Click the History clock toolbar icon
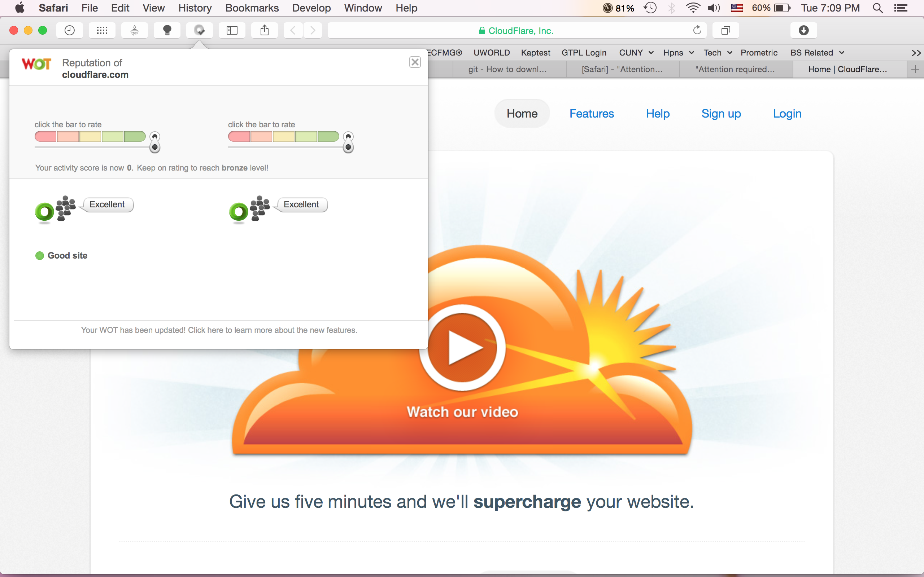Image resolution: width=924 pixels, height=577 pixels. coord(70,30)
